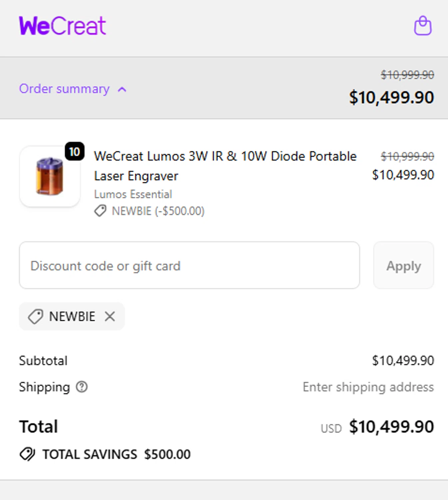Open the Shipping help question mark icon
Viewport: 448px width, 500px height.
82,387
